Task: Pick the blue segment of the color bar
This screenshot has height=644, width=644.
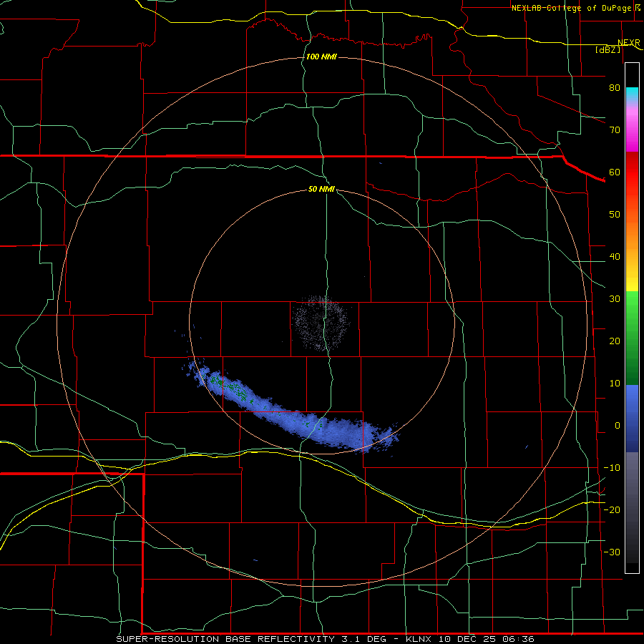Action: pyautogui.click(x=632, y=418)
